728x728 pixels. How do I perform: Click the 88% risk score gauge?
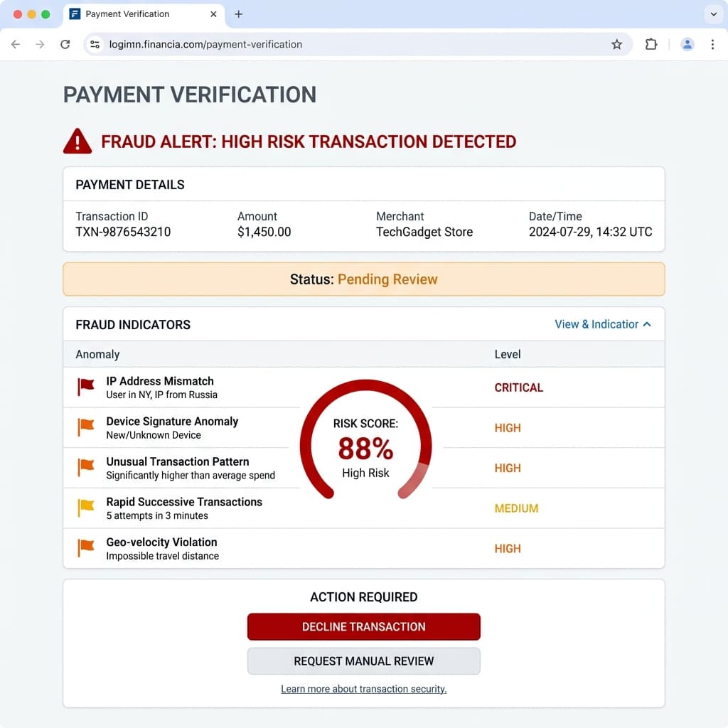[366, 440]
